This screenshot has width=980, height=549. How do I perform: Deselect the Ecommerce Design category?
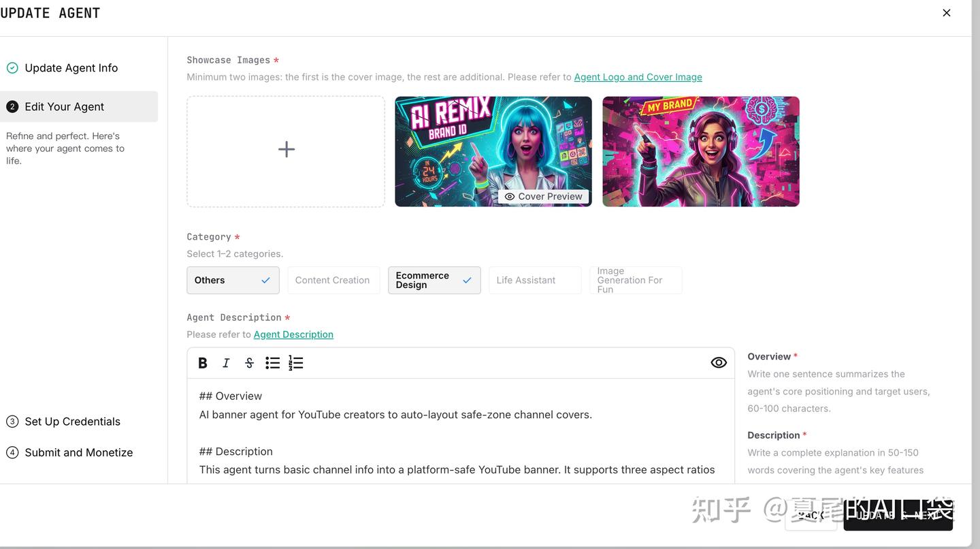point(434,280)
